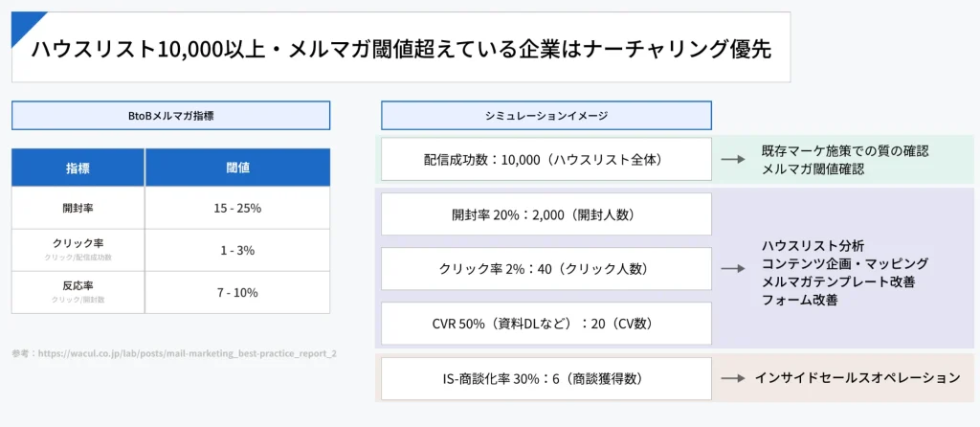Click the 7 - 10% threshold cell
The image size is (980, 427).
pyautogui.click(x=237, y=292)
